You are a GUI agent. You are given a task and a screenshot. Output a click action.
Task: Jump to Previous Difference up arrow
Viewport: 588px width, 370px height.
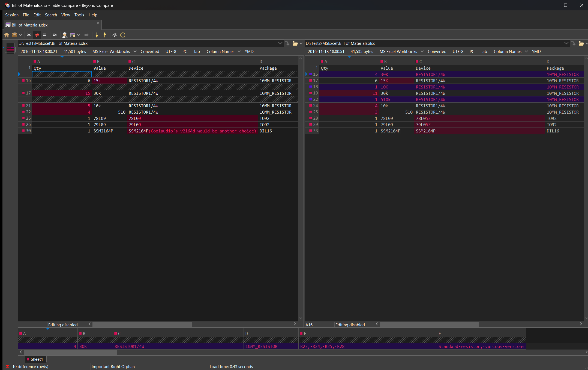tap(105, 35)
